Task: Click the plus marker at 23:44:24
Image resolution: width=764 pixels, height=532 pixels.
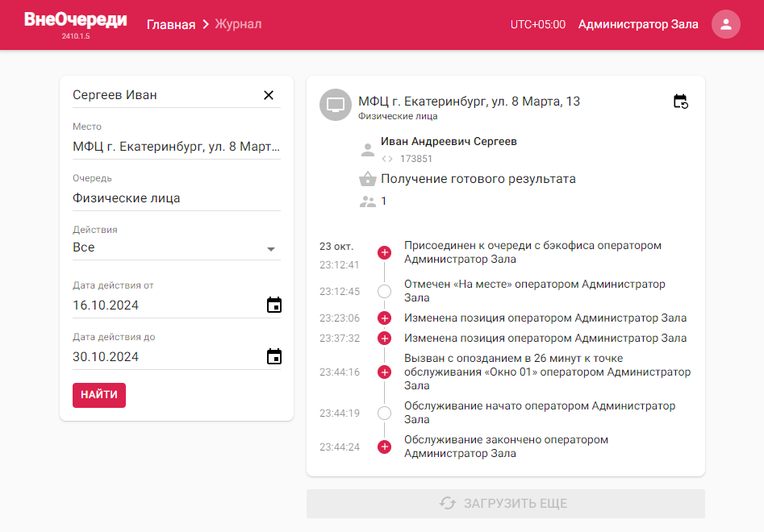Action: [x=385, y=447]
